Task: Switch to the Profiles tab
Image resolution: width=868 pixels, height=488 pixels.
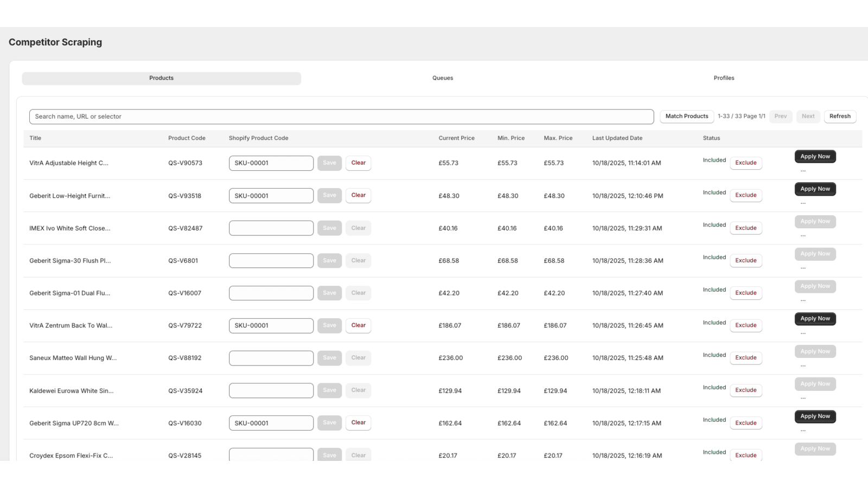Action: [724, 78]
